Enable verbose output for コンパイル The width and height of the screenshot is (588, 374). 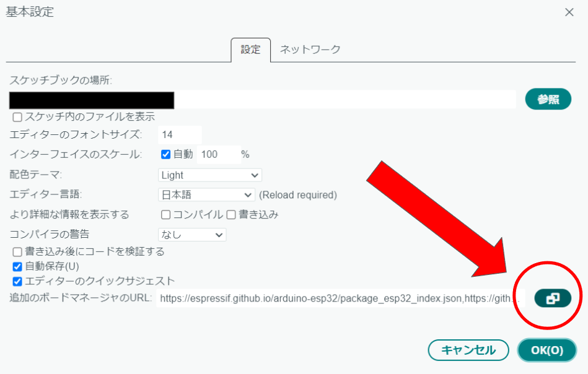pos(165,215)
